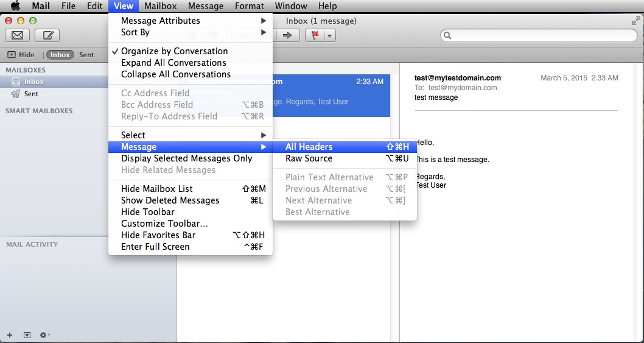Open the Mailbox menu

tap(161, 6)
